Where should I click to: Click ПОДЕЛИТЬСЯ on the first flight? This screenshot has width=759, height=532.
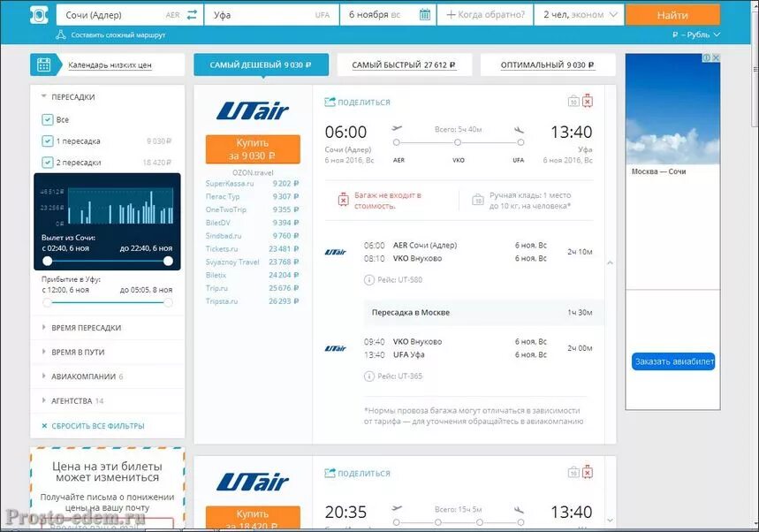[x=364, y=103]
